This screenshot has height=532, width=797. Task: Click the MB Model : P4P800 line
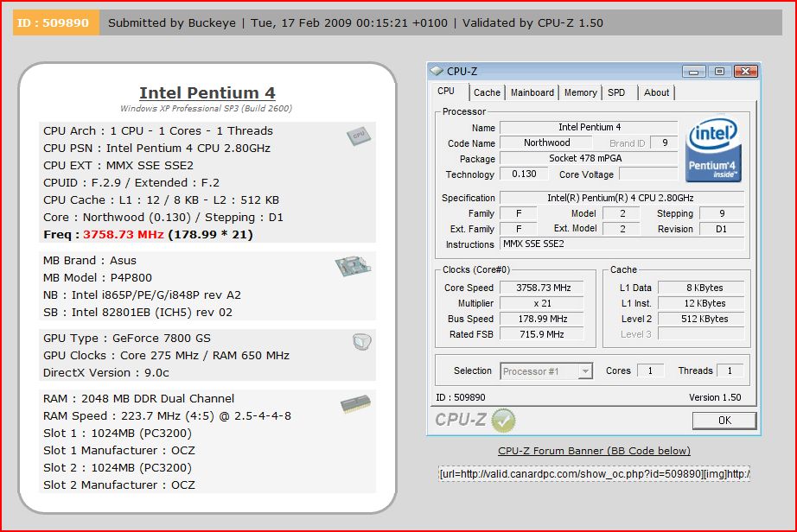point(98,278)
